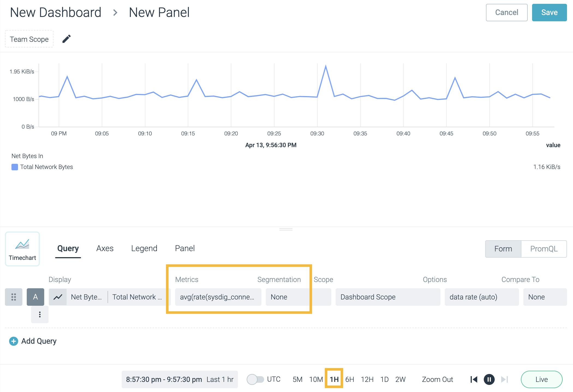Select the 6H time range
The image size is (573, 392).
click(x=350, y=379)
